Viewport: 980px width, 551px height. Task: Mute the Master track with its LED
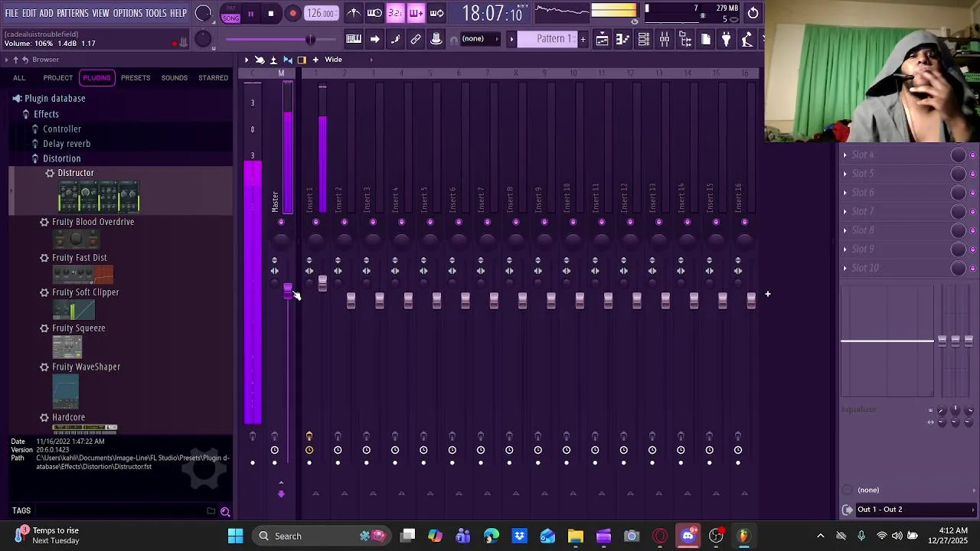pos(281,222)
